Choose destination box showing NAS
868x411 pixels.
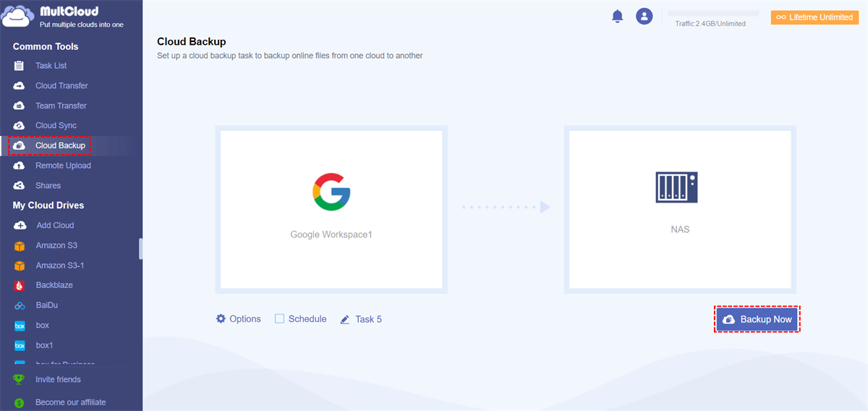click(x=680, y=209)
